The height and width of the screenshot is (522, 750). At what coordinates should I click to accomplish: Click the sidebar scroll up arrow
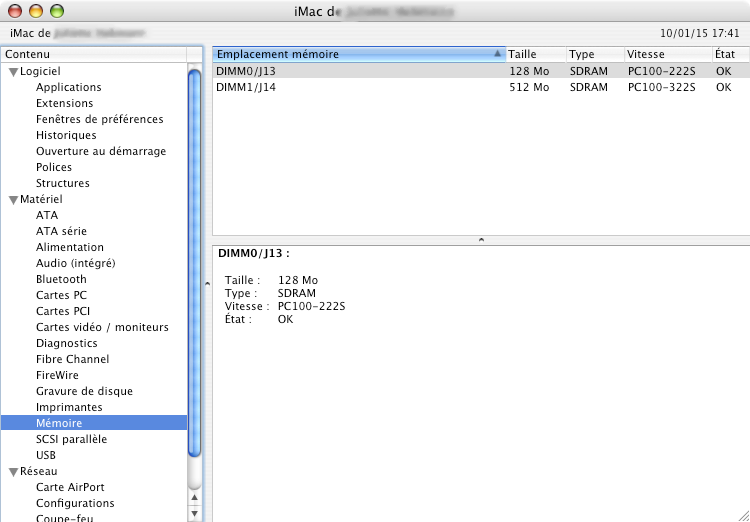pyautogui.click(x=194, y=498)
